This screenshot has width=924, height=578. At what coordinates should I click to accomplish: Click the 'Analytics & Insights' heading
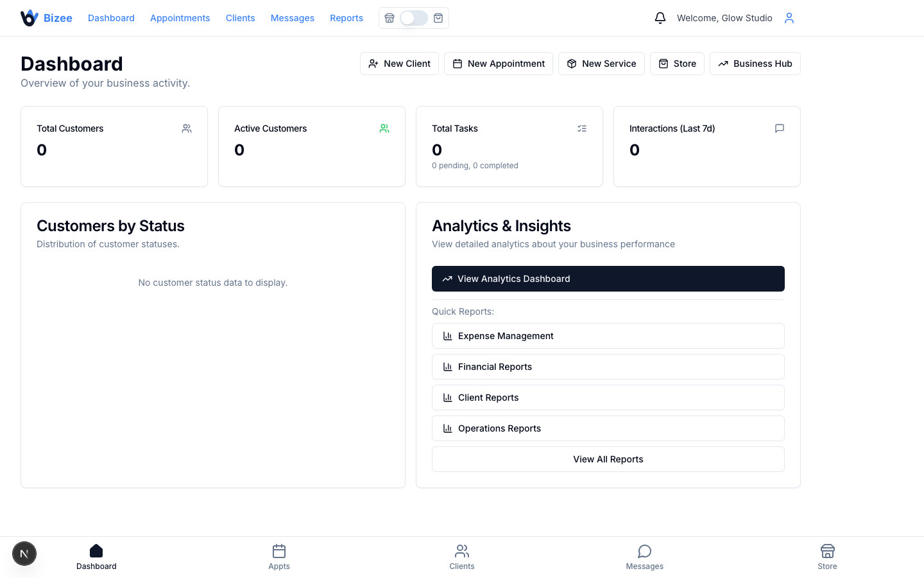coord(501,226)
